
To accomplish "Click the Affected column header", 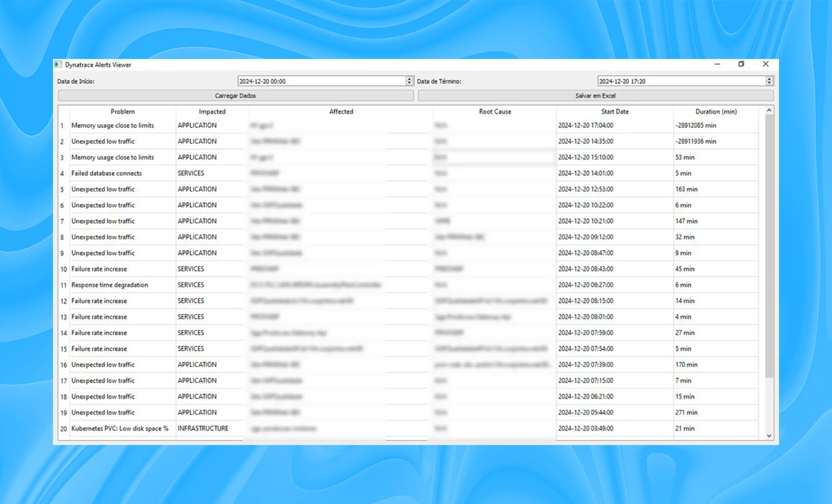I will pyautogui.click(x=341, y=111).
